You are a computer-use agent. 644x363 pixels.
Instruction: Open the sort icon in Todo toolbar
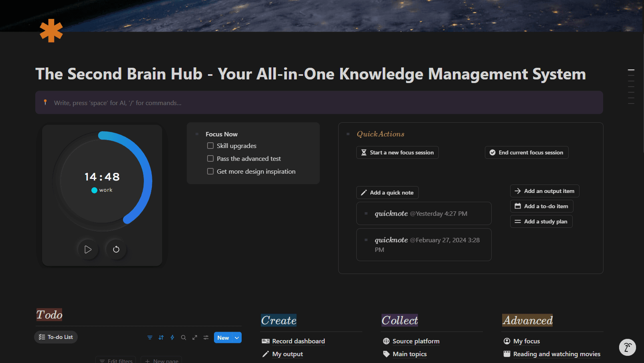161,338
